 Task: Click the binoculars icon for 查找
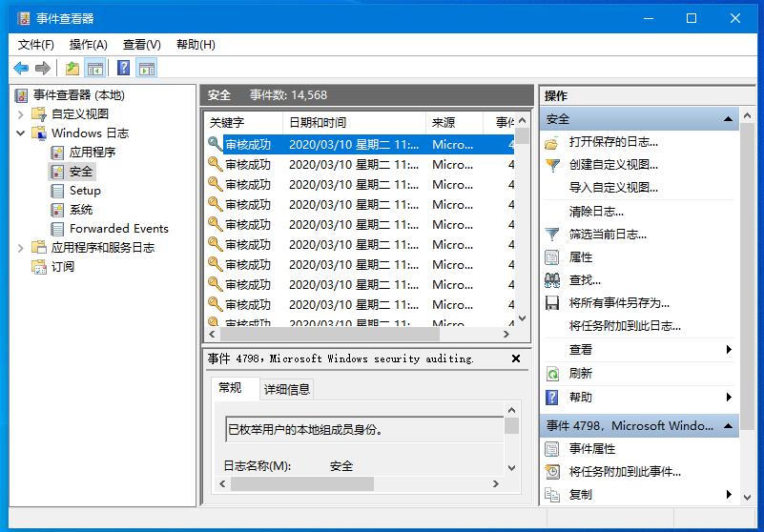552,280
